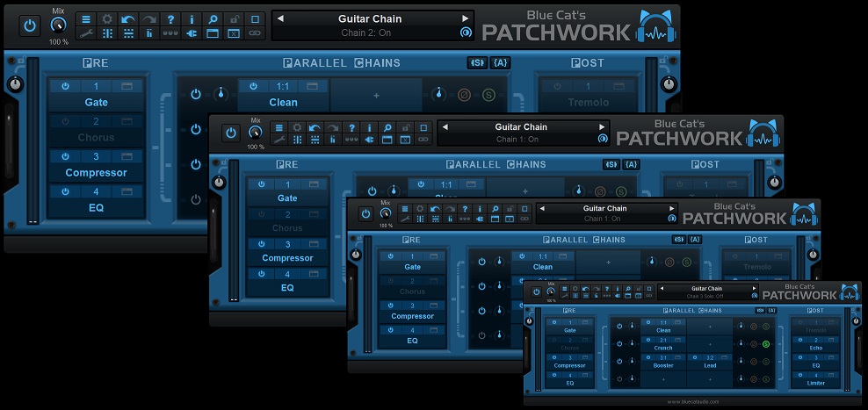
Task: Go to previous preset beside 'Chain 2: On' display
Action: pyautogui.click(x=278, y=18)
